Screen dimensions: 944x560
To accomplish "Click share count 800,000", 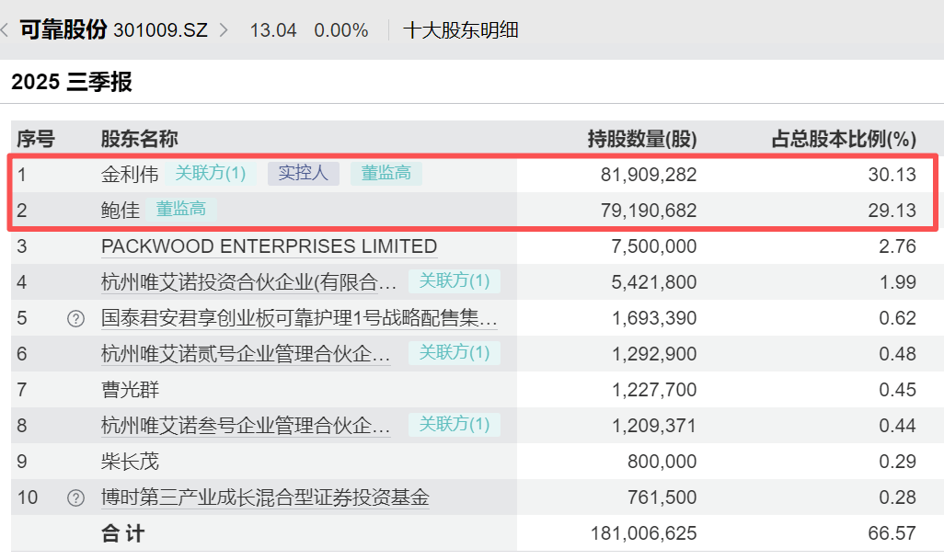I will click(662, 462).
